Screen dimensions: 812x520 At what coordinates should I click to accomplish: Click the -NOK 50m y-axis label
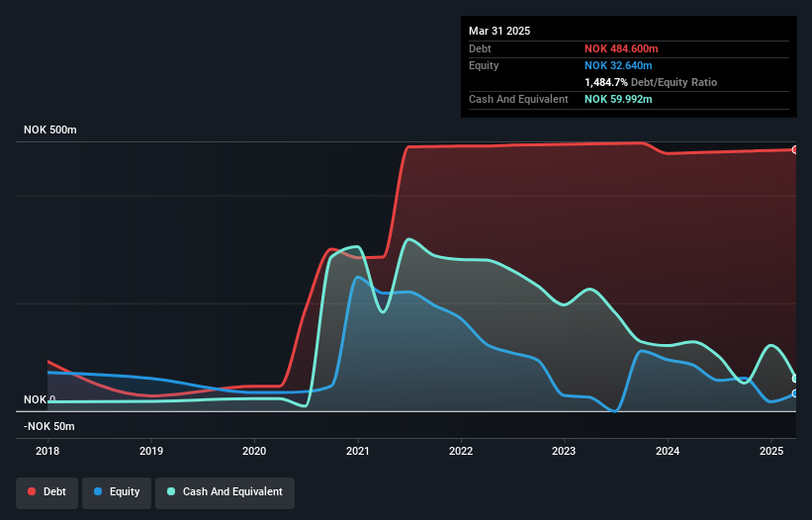(x=49, y=426)
